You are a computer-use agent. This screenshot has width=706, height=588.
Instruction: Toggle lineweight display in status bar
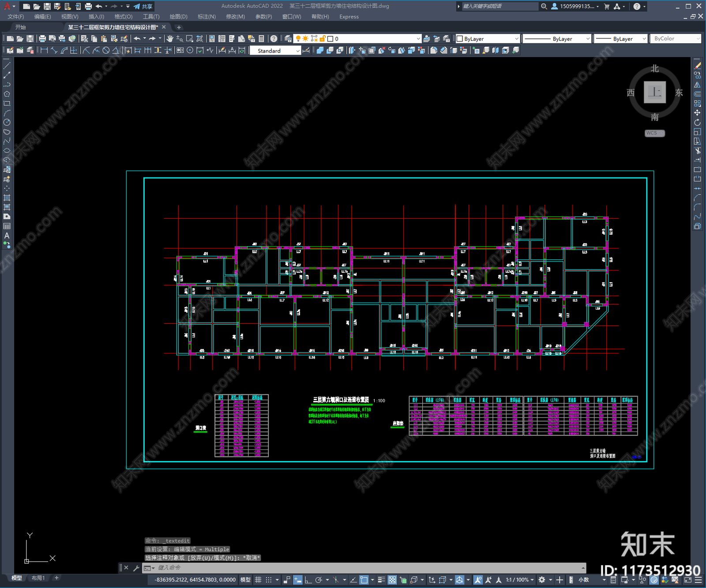click(381, 580)
